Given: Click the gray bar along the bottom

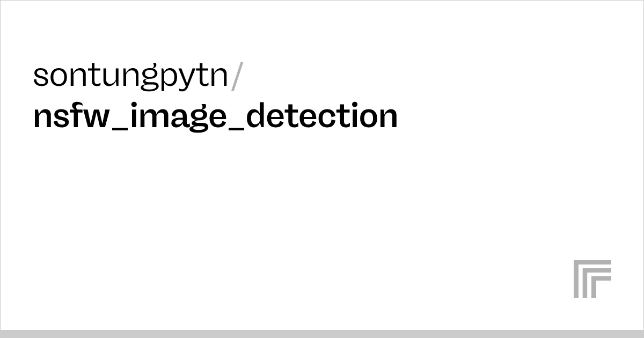Looking at the screenshot, I should [x=322, y=334].
